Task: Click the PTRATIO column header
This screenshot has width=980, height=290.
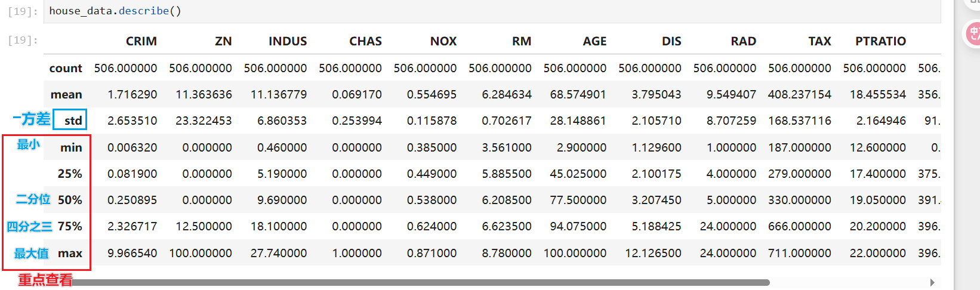Action: coord(880,41)
